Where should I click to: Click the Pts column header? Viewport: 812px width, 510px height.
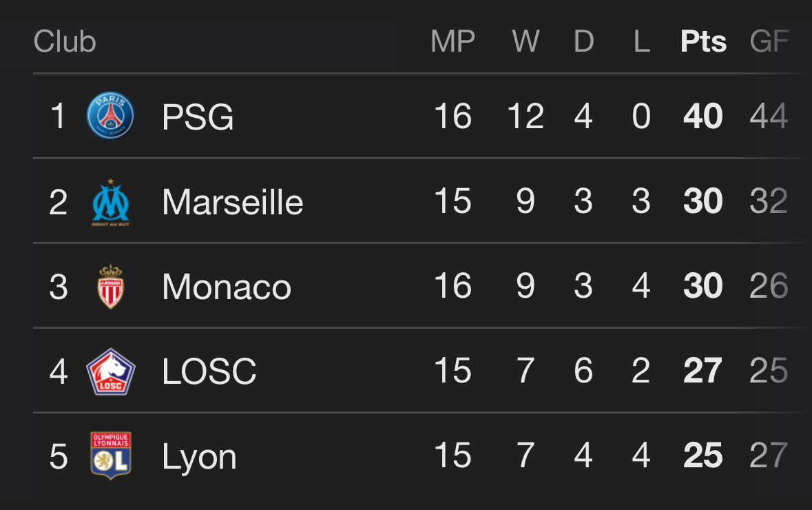click(x=703, y=41)
